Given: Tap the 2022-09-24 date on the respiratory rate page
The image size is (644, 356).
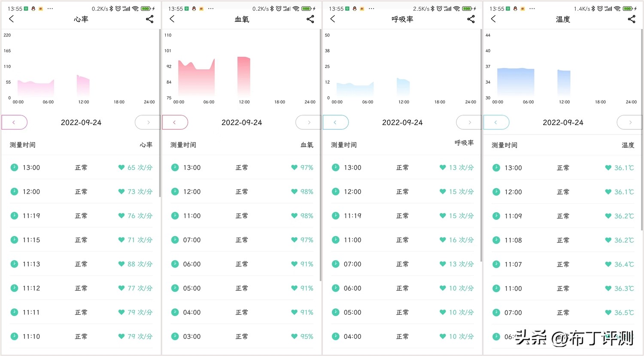Looking at the screenshot, I should (402, 122).
